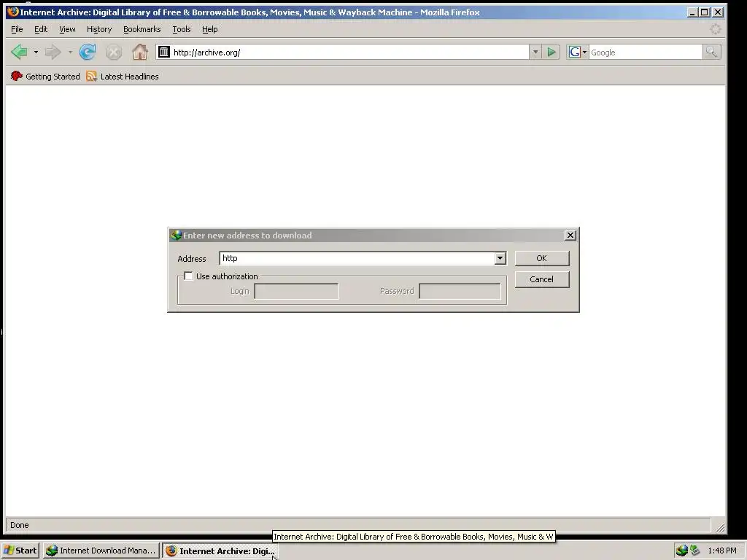
Task: Click the Done status bar text
Action: [x=20, y=525]
